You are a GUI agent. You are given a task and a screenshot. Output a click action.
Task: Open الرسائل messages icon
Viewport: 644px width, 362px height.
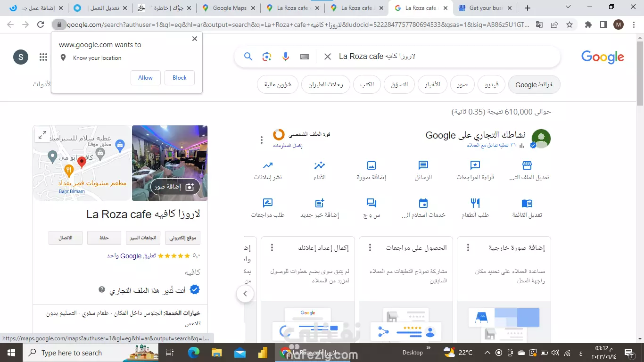[423, 165]
